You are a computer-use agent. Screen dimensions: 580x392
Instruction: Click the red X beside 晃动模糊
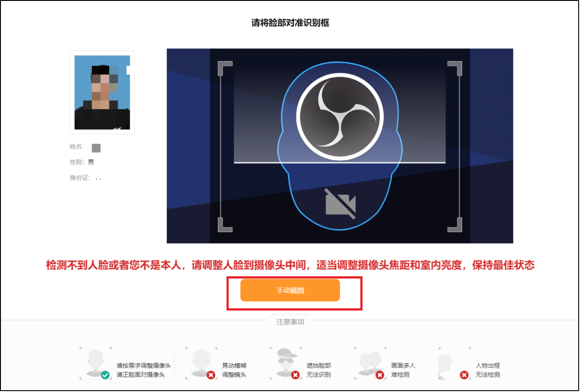point(211,375)
